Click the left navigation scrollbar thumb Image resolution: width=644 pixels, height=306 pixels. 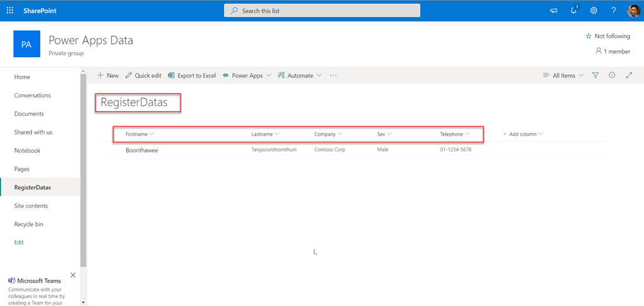tap(84, 171)
